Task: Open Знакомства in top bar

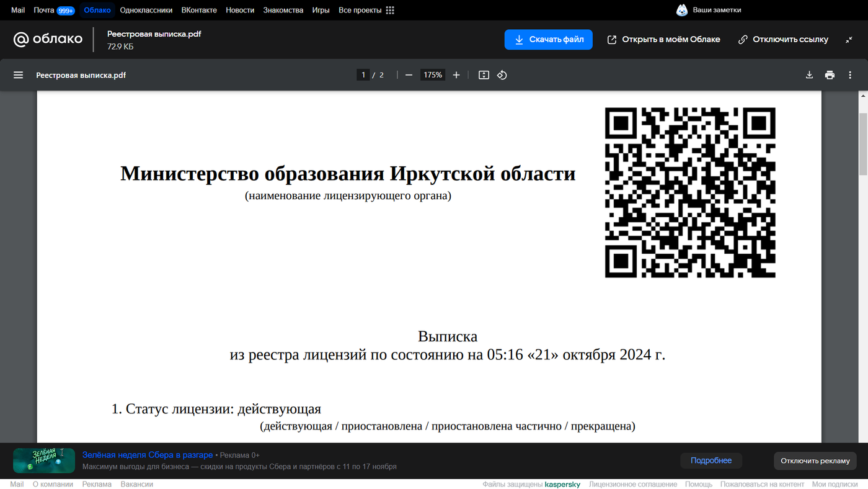Action: [x=283, y=10]
